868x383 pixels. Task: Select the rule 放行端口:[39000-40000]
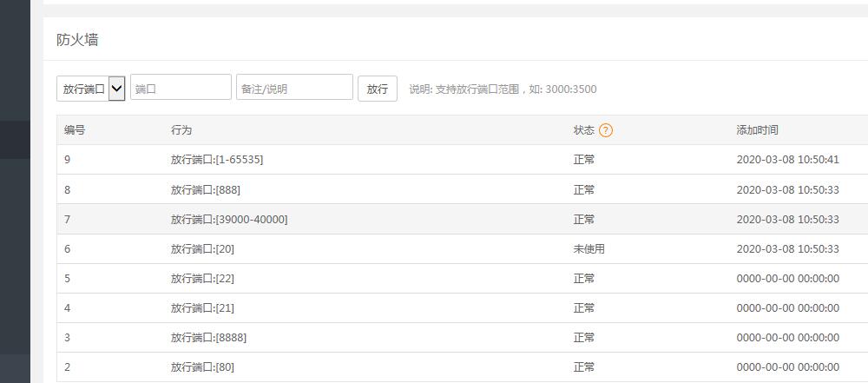click(229, 219)
